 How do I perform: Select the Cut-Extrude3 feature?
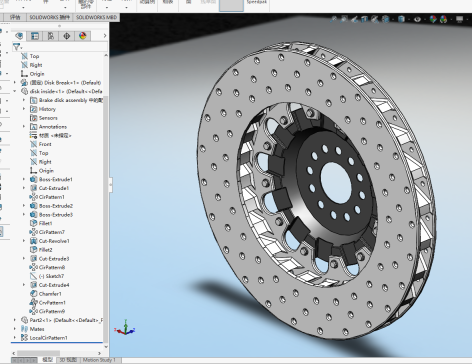tap(54, 259)
